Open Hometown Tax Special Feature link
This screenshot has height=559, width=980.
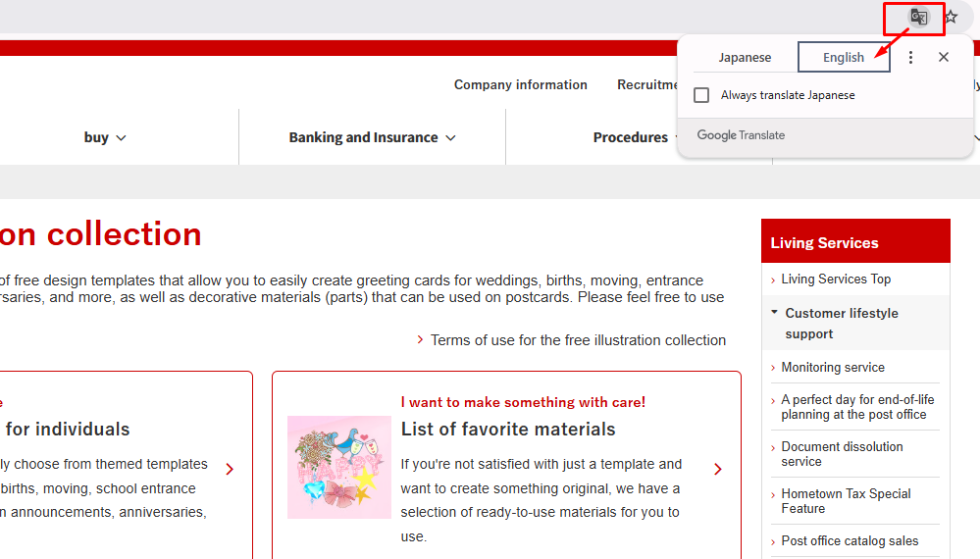click(x=846, y=501)
